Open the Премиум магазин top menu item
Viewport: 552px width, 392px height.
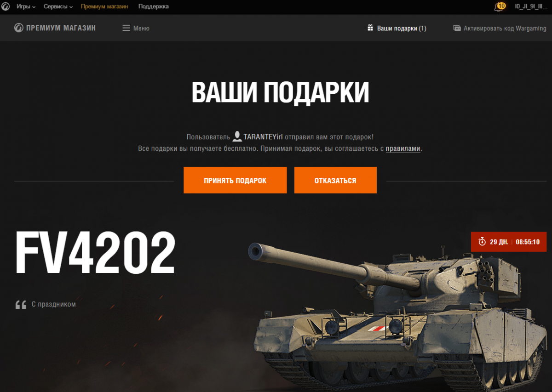click(x=104, y=7)
